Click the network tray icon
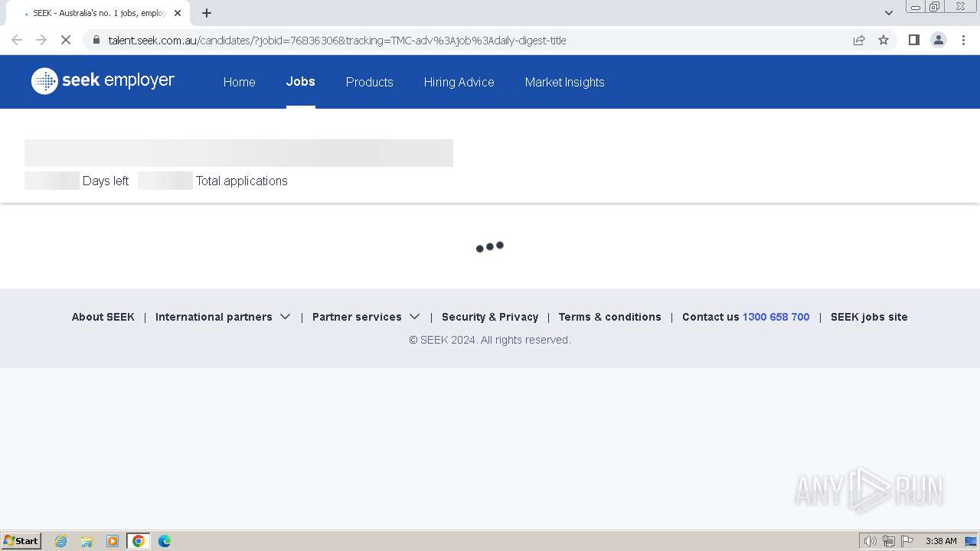 pyautogui.click(x=889, y=541)
